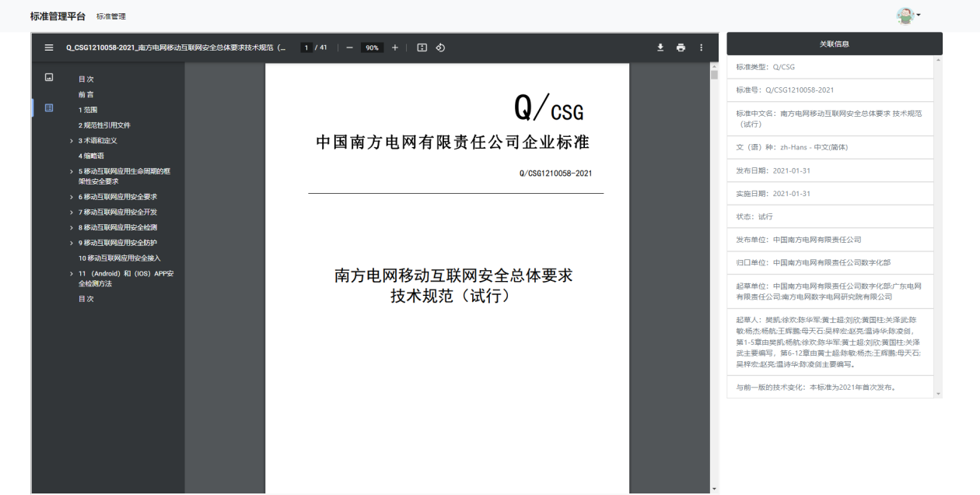Switch sidebar to document outline view
Image resolution: width=980 pixels, height=495 pixels.
point(49,107)
